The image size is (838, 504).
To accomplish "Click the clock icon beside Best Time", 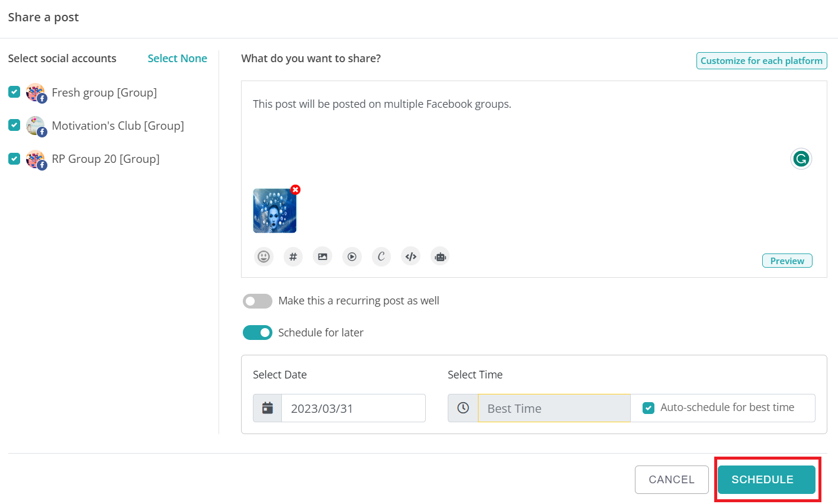I will pyautogui.click(x=463, y=407).
